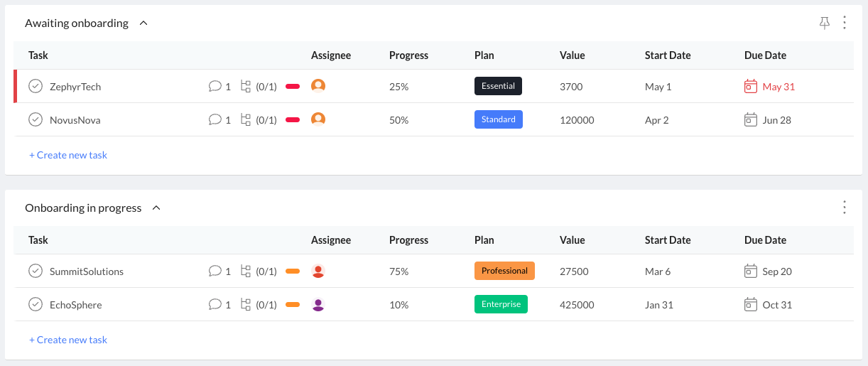Collapse the Awaiting onboarding section
This screenshot has width=868, height=366.
click(x=143, y=23)
